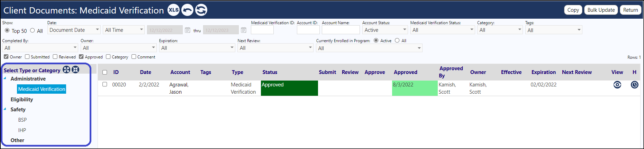
Task: Open calendar picker for end date
Action: (244, 30)
